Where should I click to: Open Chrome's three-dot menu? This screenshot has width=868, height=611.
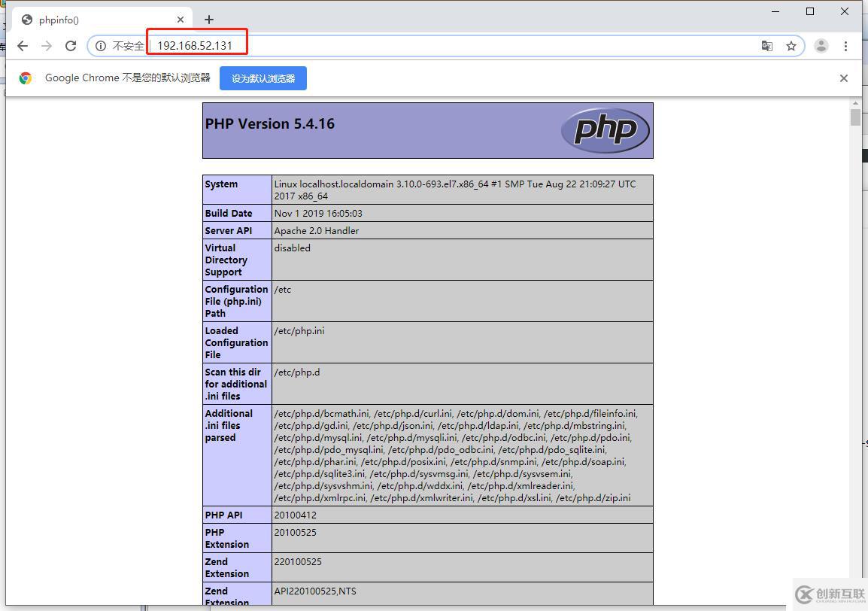[x=845, y=46]
